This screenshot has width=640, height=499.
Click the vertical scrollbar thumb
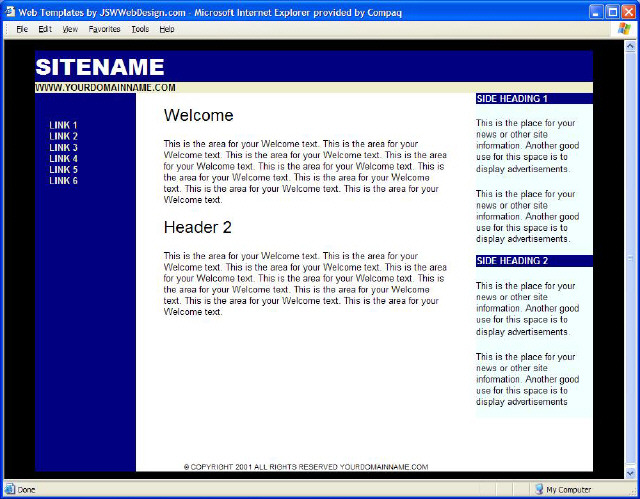tap(630, 259)
